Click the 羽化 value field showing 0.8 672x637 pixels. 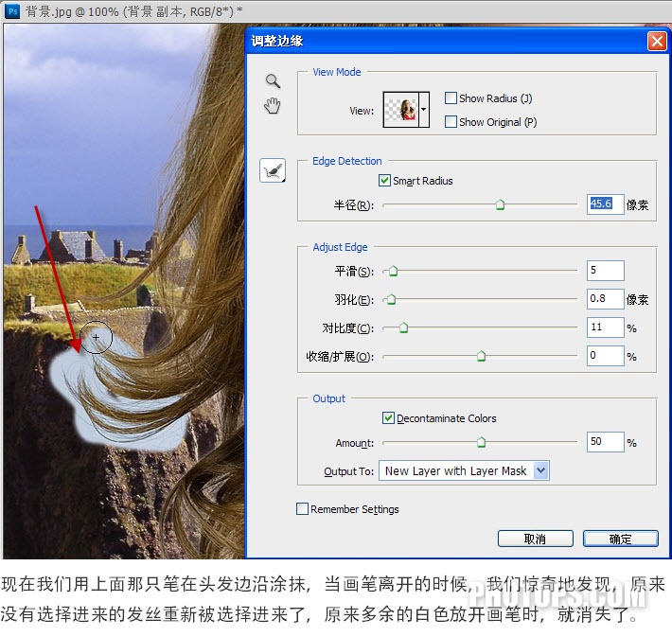pyautogui.click(x=605, y=299)
